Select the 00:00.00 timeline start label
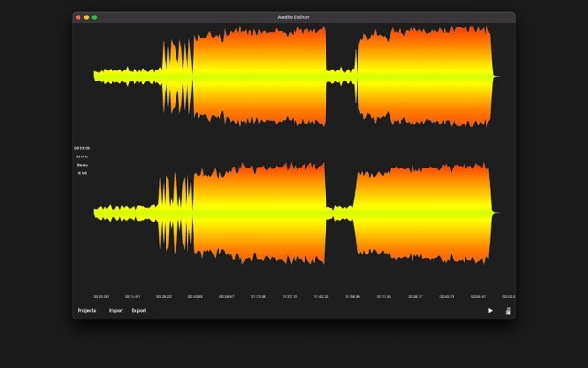588x368 pixels. coord(101,297)
